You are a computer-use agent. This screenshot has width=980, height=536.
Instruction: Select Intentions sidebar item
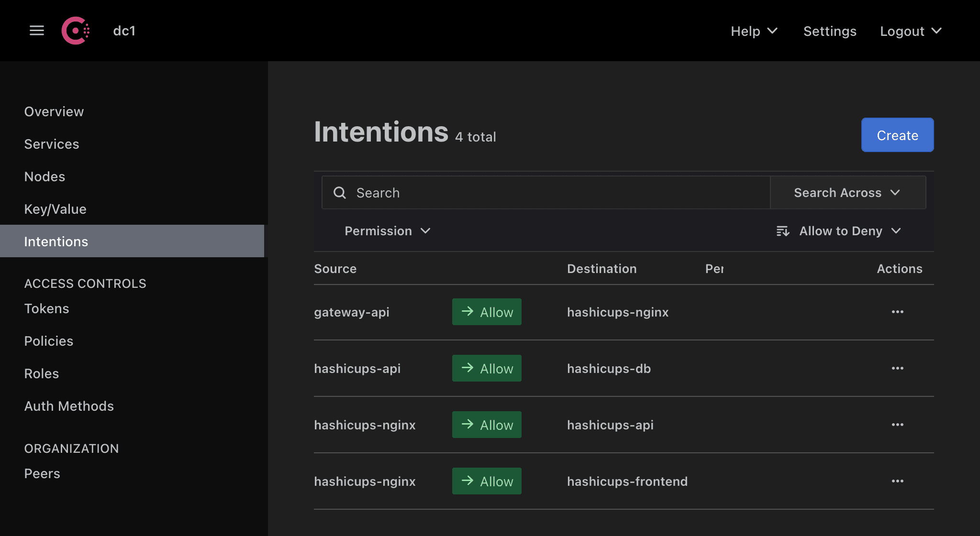click(x=132, y=241)
